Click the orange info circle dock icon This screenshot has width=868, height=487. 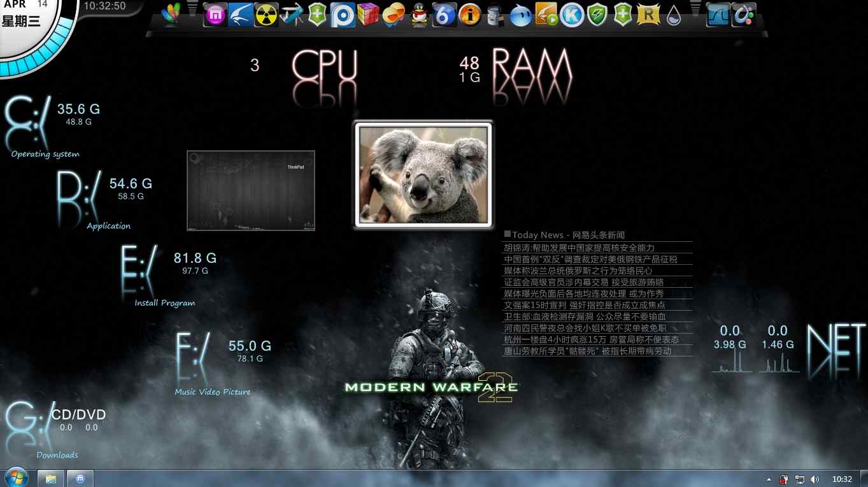(x=470, y=15)
